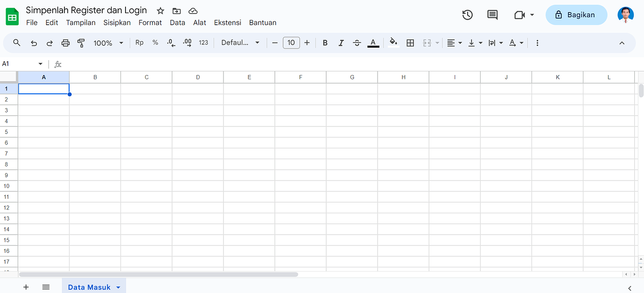Open version history via clock icon
This screenshot has width=644, height=293.
pyautogui.click(x=467, y=14)
